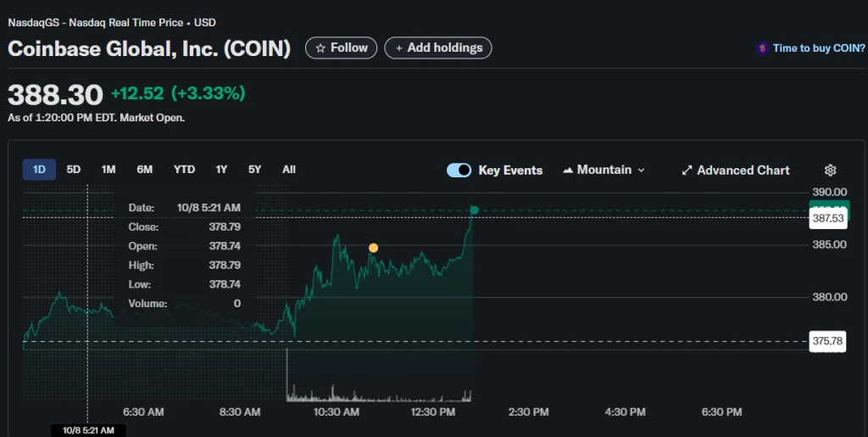The width and height of the screenshot is (868, 437).
Task: Choose the YTD range
Action: click(184, 170)
